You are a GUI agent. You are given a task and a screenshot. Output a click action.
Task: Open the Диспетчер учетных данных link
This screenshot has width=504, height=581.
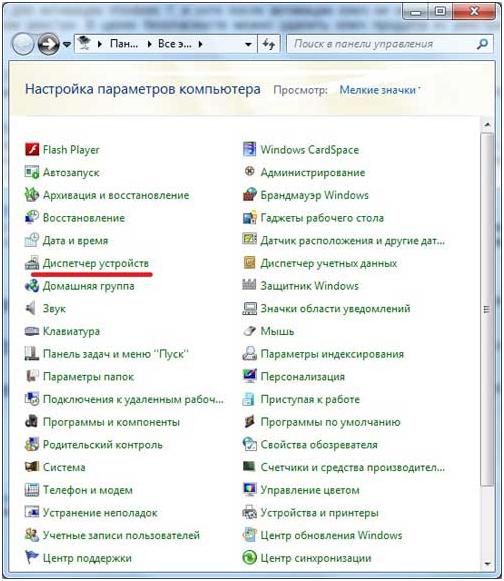329,263
